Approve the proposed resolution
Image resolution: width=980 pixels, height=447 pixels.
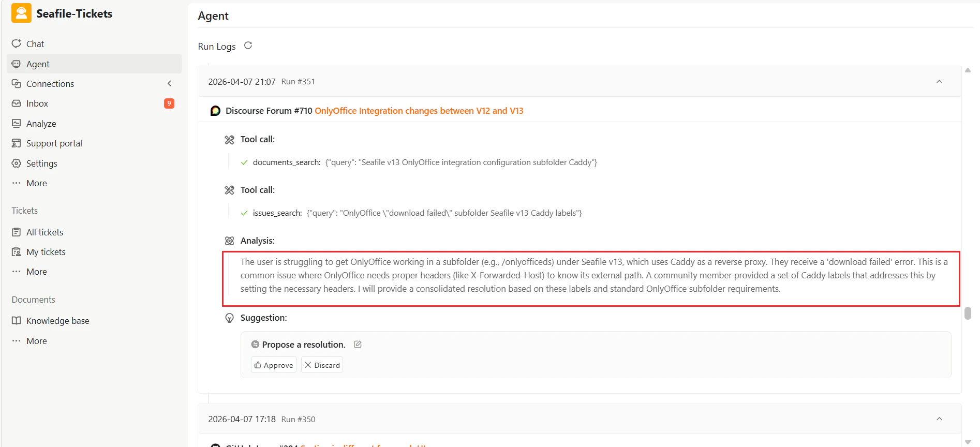274,365
